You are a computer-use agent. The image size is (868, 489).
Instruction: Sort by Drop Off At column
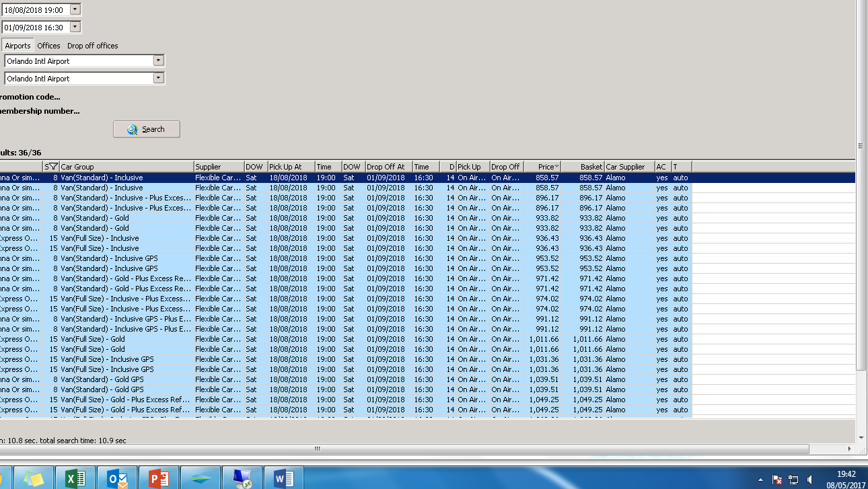click(389, 167)
